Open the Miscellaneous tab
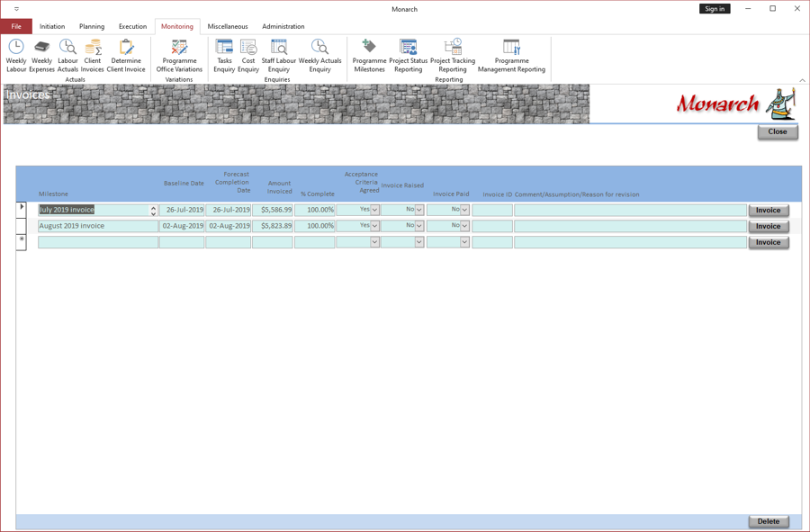Viewport: 810px width, 532px height. [228, 26]
